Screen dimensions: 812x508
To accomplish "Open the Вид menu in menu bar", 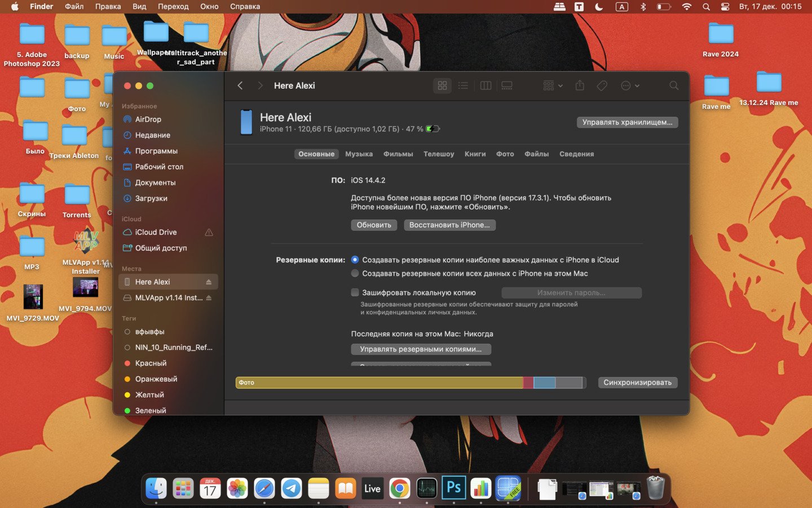I will coord(139,7).
